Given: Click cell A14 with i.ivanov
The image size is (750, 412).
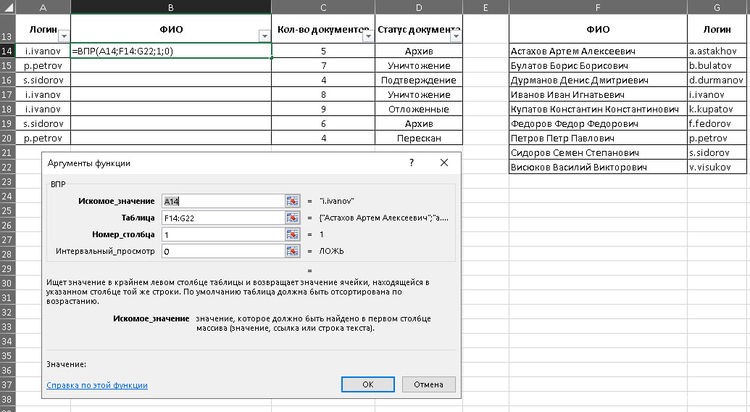Looking at the screenshot, I should point(43,51).
